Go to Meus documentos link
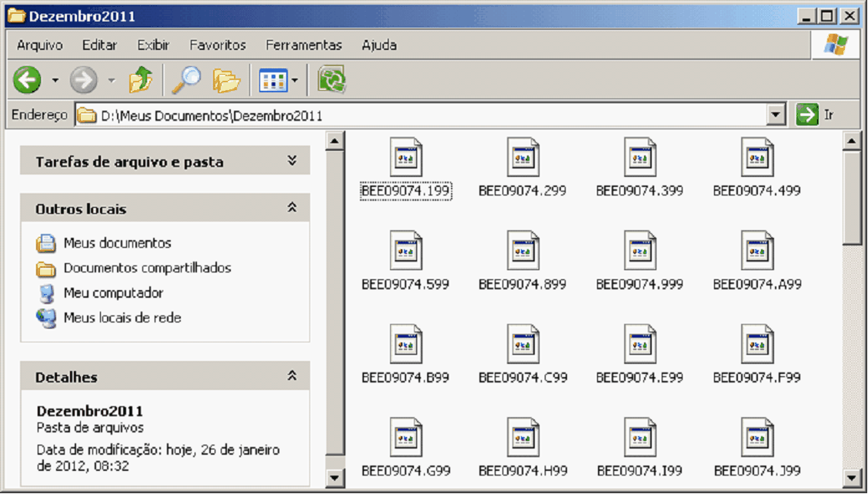Viewport: 868px width, 494px height. 117,243
